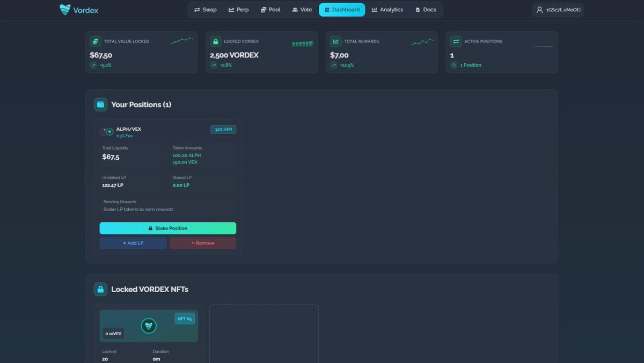
Task: Click the +5.2% trend arrow icon
Action: pos(93,65)
